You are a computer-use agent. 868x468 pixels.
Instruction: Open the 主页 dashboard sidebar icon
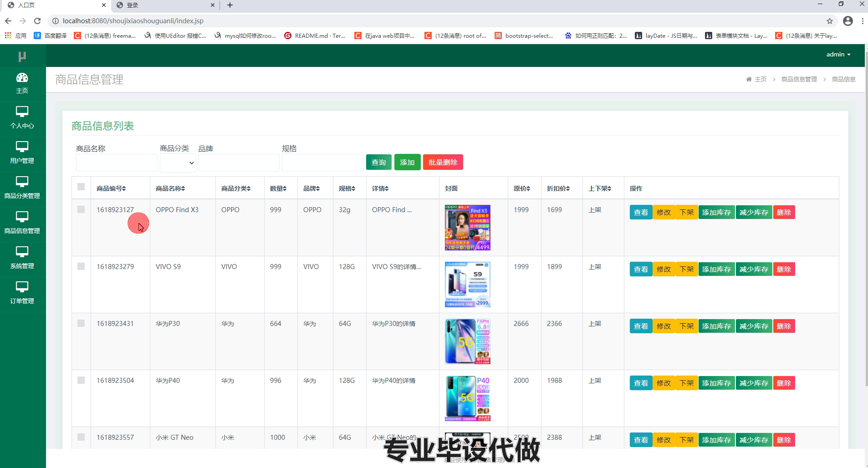[x=22, y=83]
